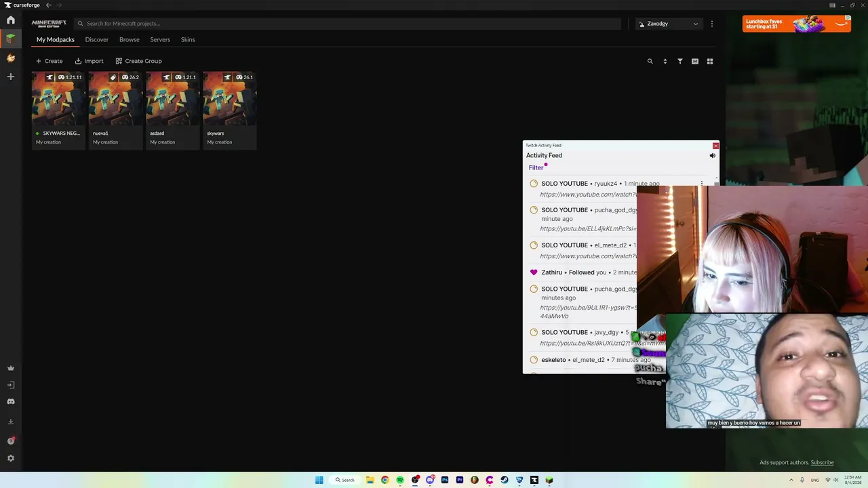Switch to the Browse tab

[129, 39]
